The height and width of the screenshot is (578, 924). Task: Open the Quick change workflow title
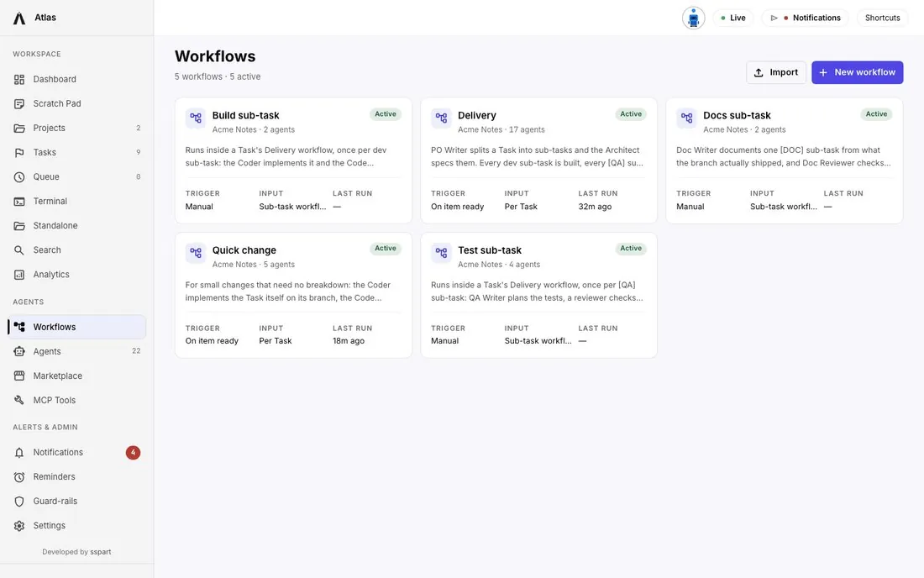click(x=244, y=250)
